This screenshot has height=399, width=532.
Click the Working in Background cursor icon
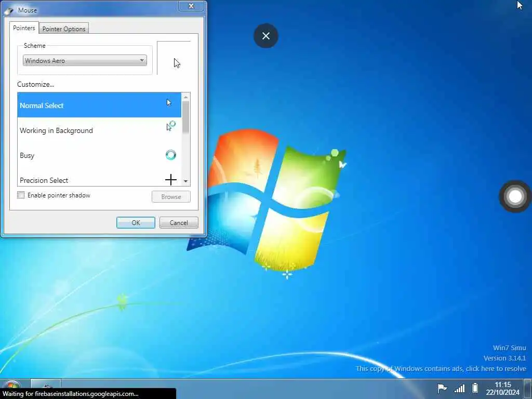170,126
